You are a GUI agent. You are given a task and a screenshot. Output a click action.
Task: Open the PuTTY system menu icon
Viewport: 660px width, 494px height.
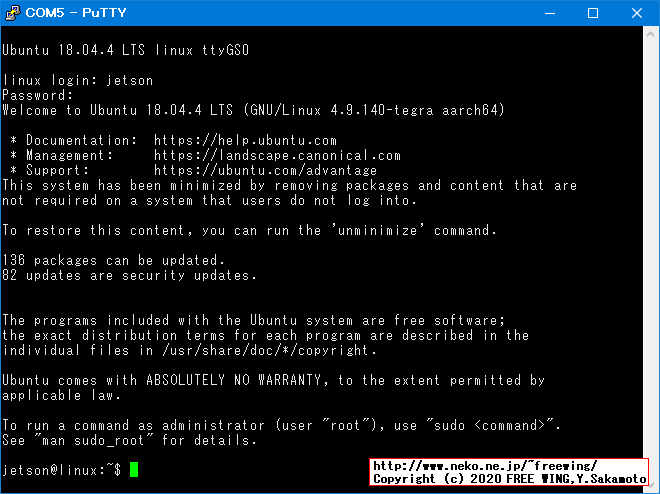(14, 14)
